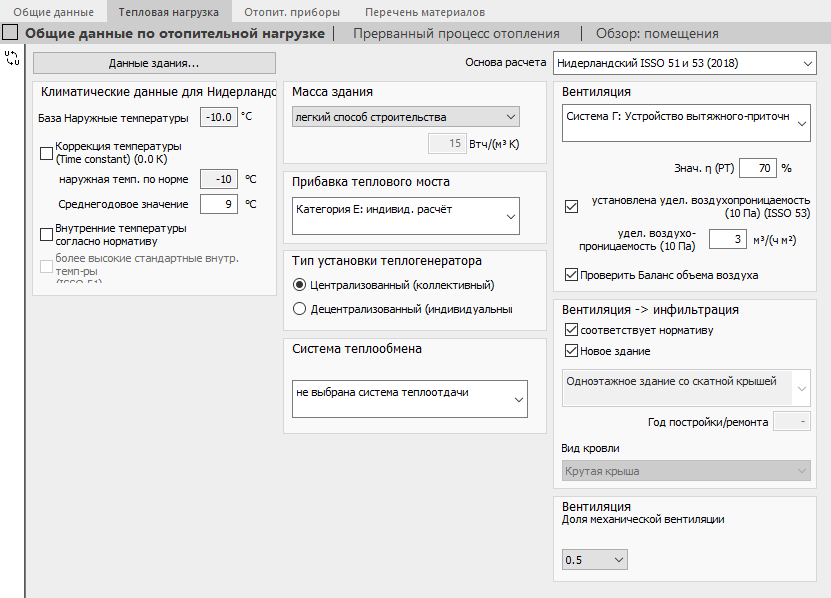The height and width of the screenshot is (598, 831).
Task: Uncheck the Новое здание checkbox
Action: click(x=571, y=350)
